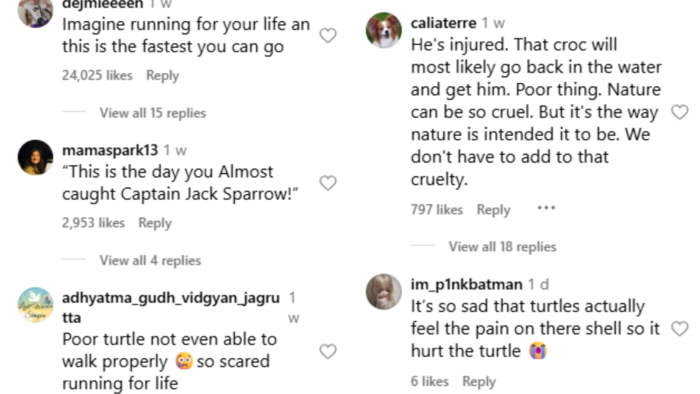Open the mamaspark13 username link
Screen dimensions: 700x394
tap(110, 150)
